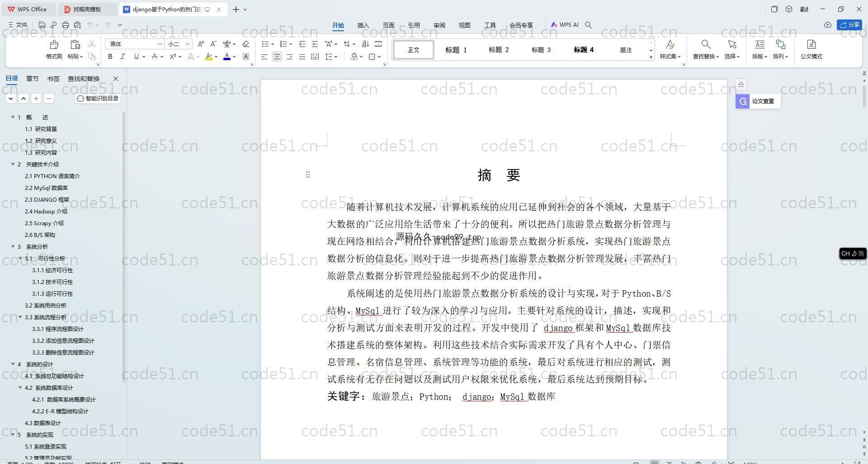Click the Redo arrow icon
Image resolution: width=868 pixels, height=464 pixels.
coord(108,25)
